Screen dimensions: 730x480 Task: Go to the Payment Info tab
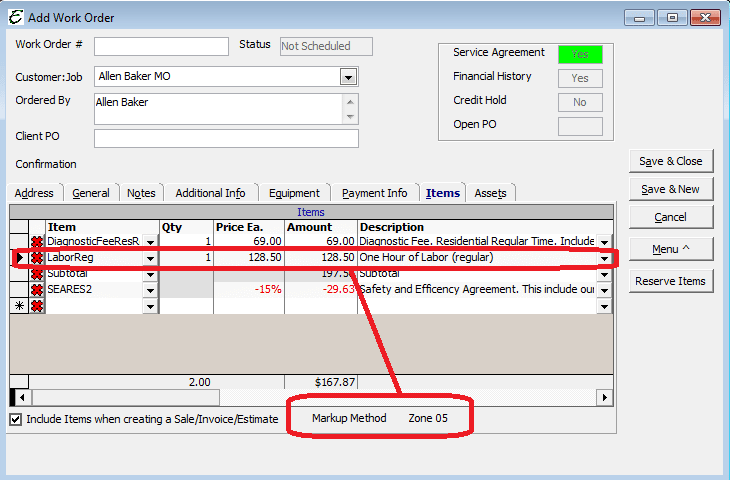(x=375, y=193)
